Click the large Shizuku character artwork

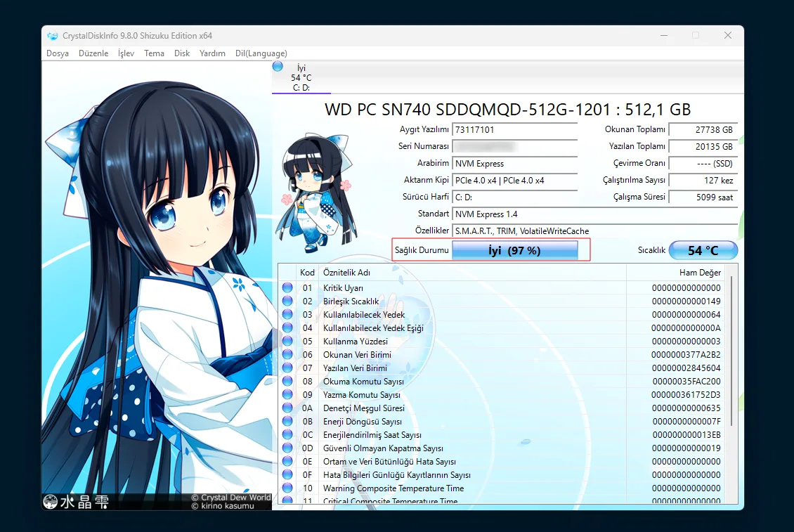156,281
